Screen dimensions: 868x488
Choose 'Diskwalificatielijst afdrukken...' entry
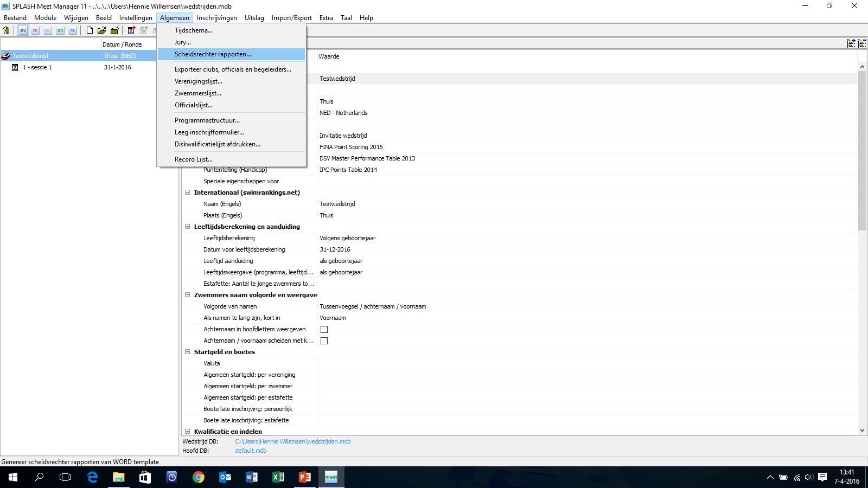pyautogui.click(x=231, y=144)
